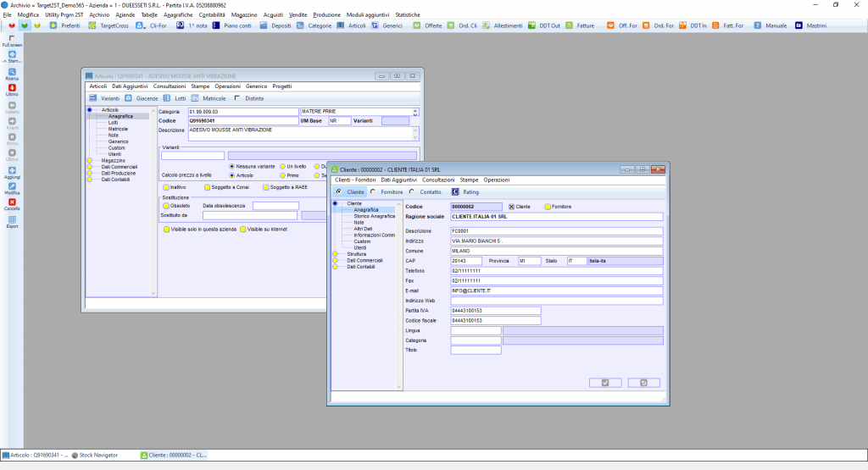This screenshot has height=470, width=868.
Task: Expand Dati Contabili in Cliente tree
Action: tap(335, 267)
